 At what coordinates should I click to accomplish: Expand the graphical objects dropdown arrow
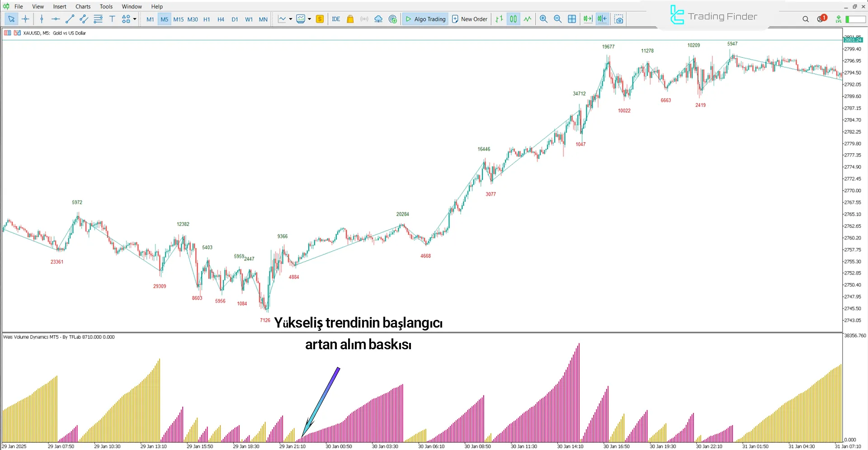(x=135, y=19)
